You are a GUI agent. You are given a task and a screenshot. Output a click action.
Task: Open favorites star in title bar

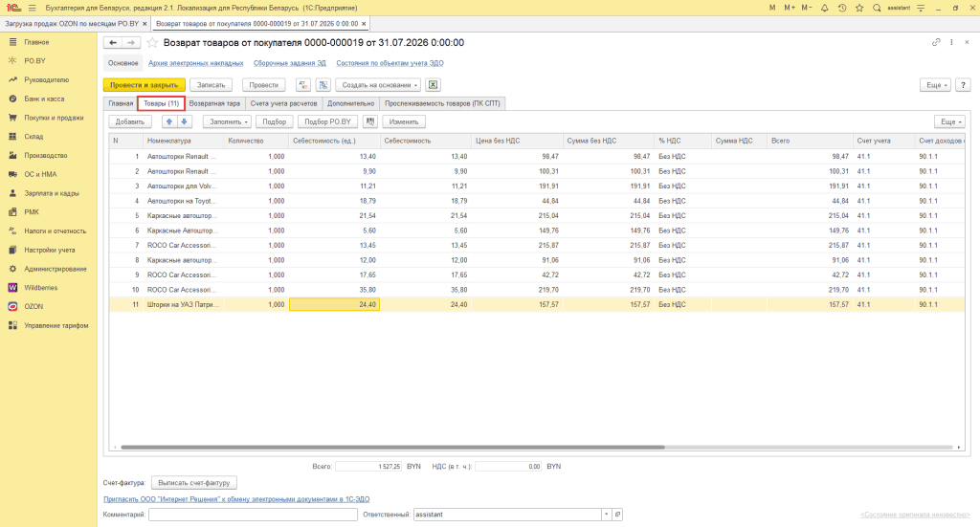click(x=859, y=8)
